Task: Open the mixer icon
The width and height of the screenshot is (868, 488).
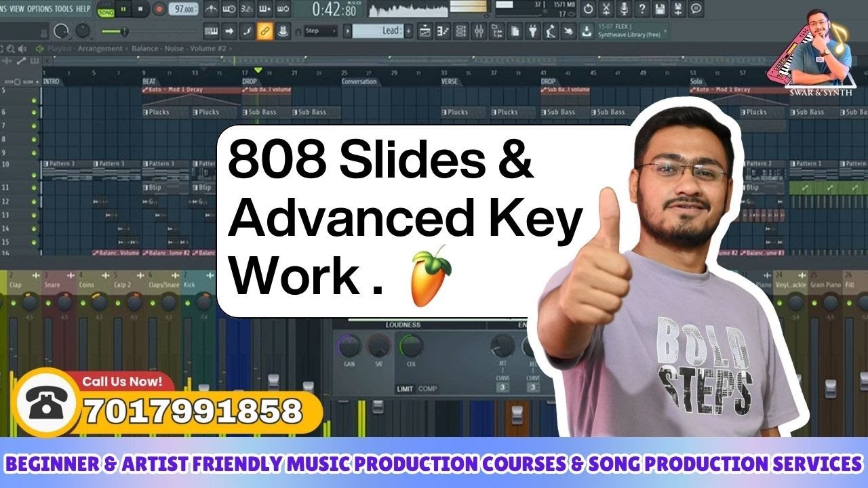Action: tap(479, 31)
